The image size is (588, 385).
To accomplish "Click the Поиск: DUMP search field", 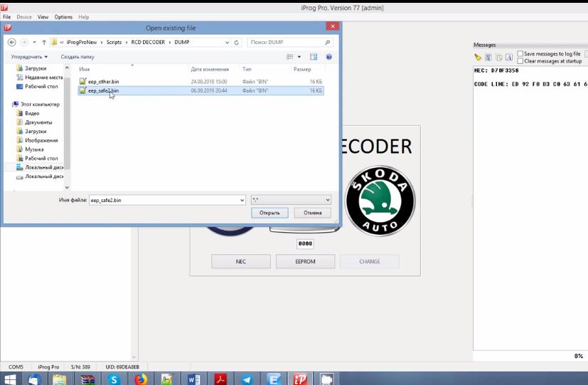I will click(286, 43).
